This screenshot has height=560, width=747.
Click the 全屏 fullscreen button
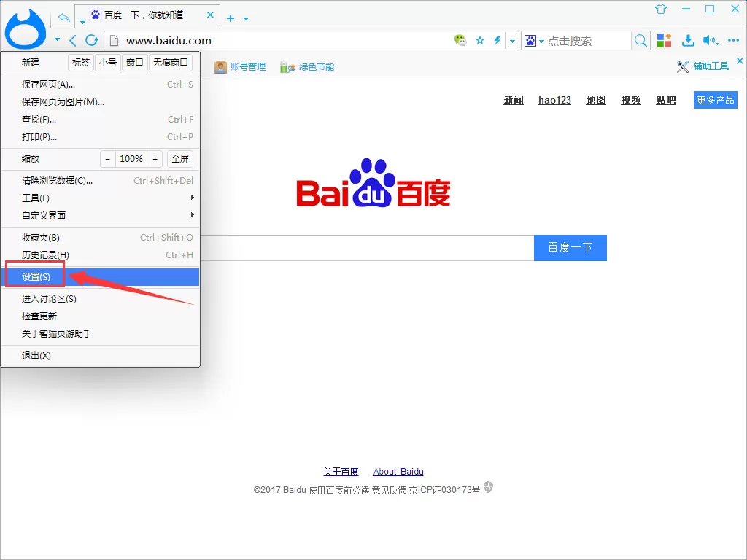180,159
